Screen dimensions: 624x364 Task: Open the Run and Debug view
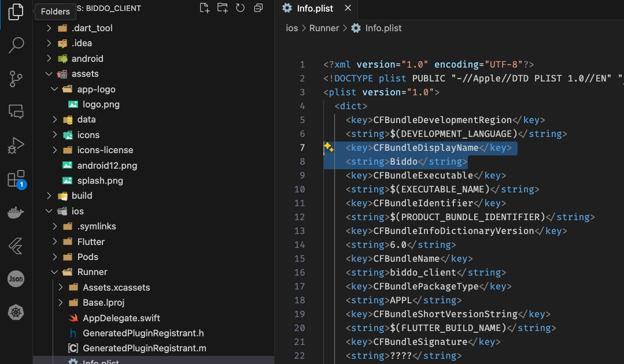[16, 146]
